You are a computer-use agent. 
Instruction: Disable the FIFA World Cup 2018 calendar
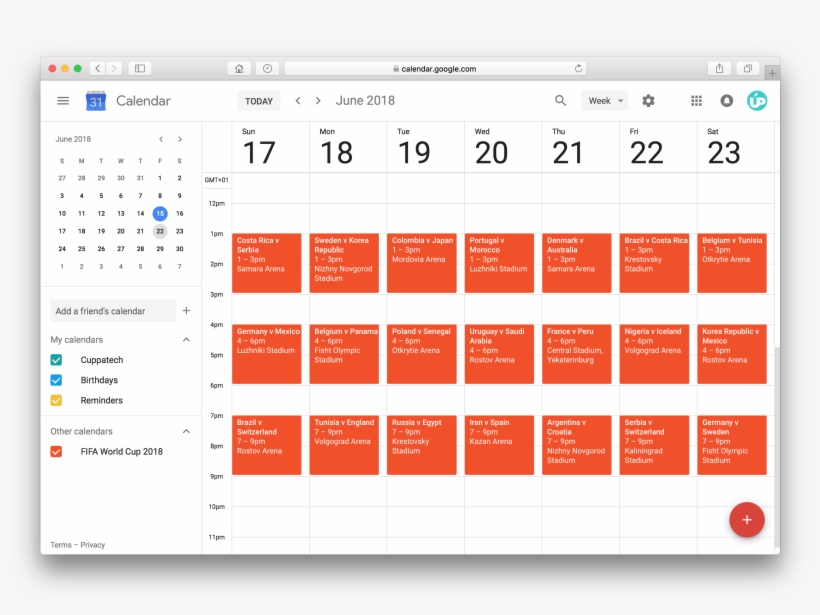coord(57,451)
